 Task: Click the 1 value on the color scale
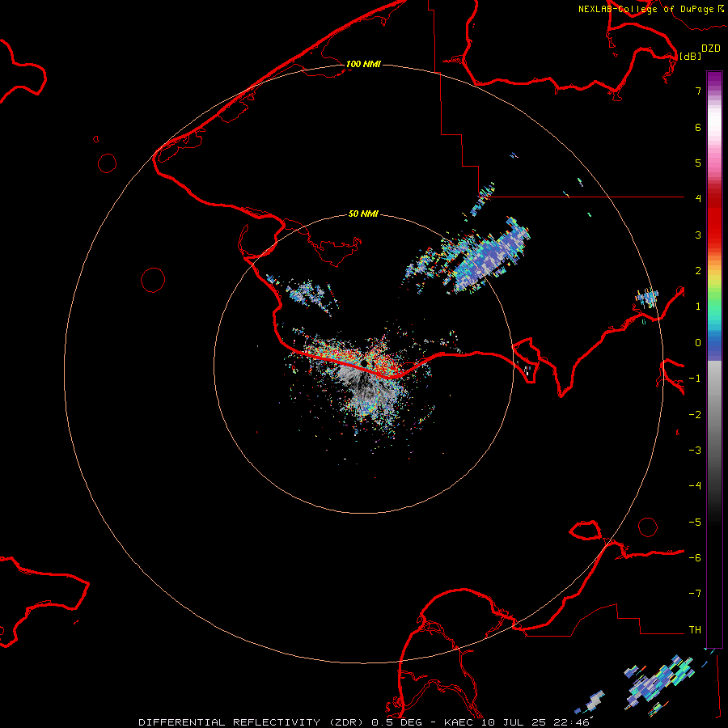click(x=698, y=307)
